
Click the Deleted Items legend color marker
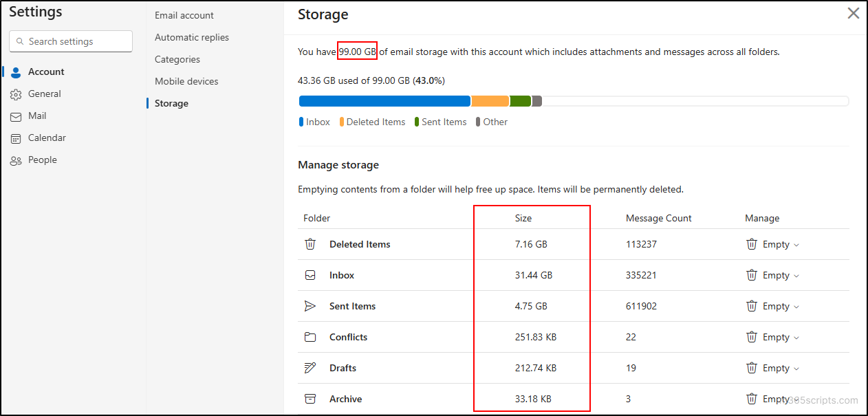(342, 122)
